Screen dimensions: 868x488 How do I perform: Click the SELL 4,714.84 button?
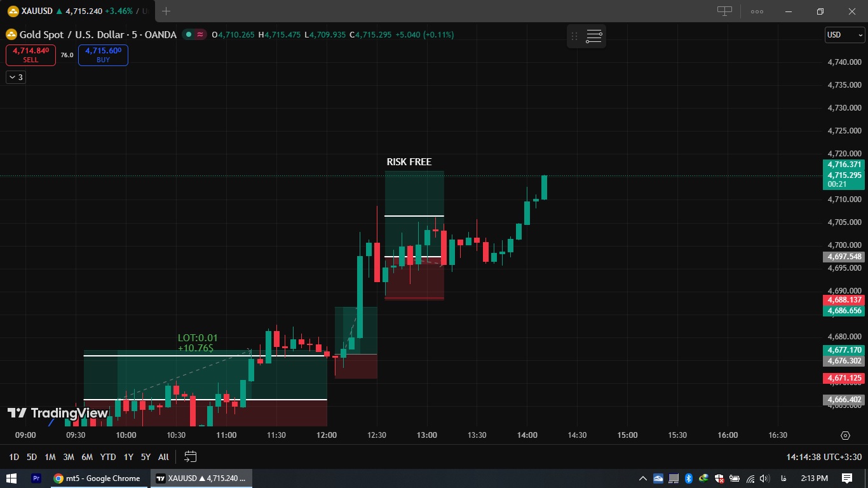31,55
